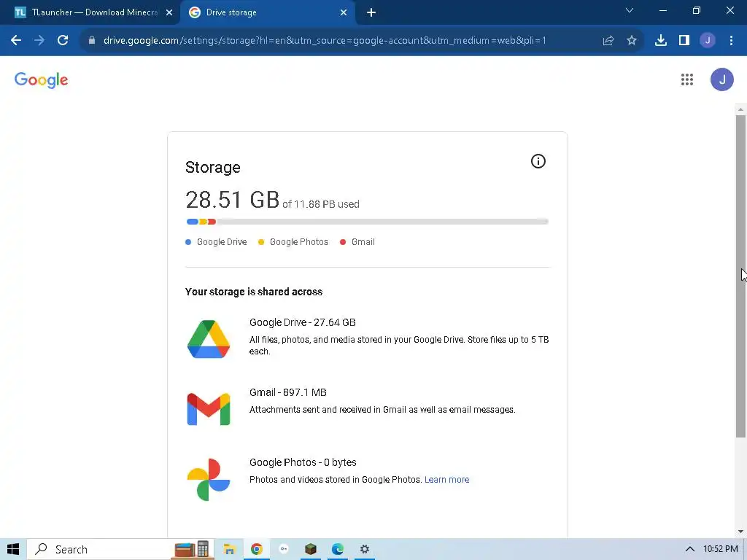Click the storage info icon
Image resolution: width=747 pixels, height=560 pixels.
coord(538,161)
